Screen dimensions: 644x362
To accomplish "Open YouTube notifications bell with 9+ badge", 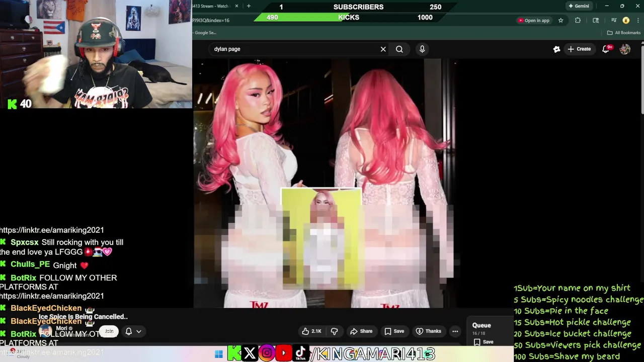I will pyautogui.click(x=607, y=49).
